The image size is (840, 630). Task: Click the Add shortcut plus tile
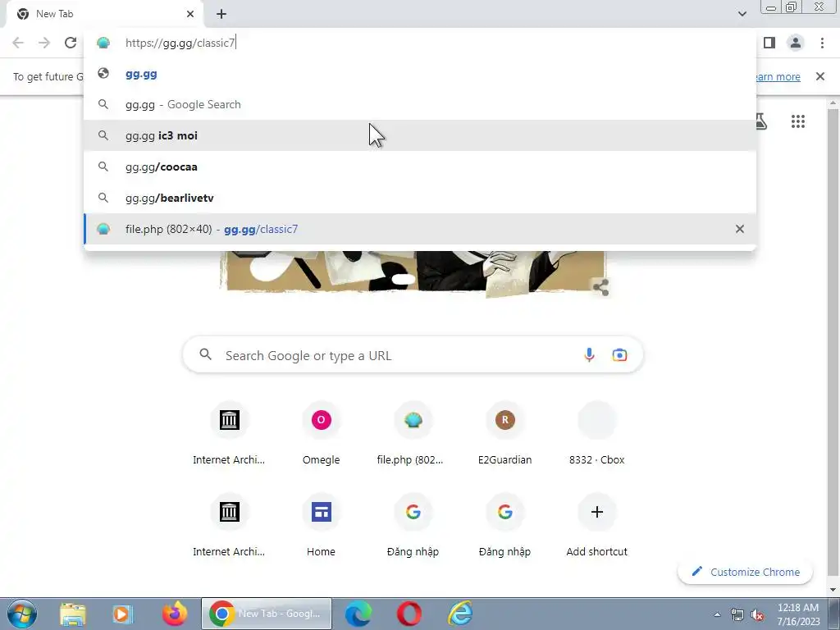click(x=597, y=526)
